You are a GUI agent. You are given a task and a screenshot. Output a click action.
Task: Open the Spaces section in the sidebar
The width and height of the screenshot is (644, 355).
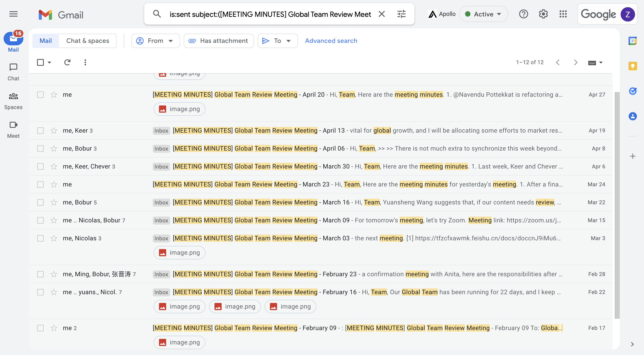click(x=13, y=101)
